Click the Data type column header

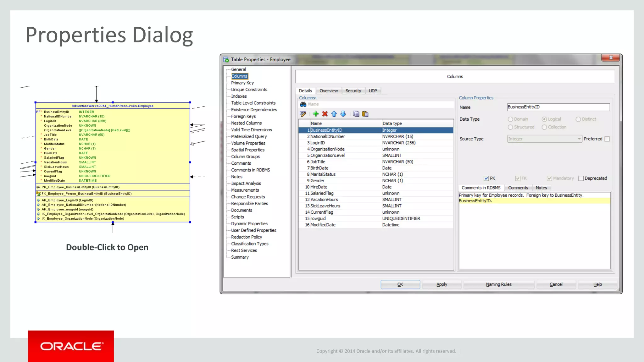tap(418, 123)
